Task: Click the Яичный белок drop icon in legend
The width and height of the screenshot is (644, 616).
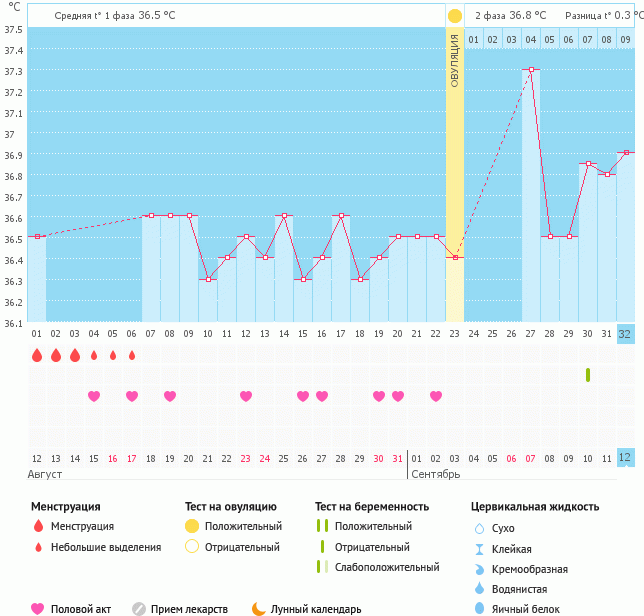Action: coord(479,608)
